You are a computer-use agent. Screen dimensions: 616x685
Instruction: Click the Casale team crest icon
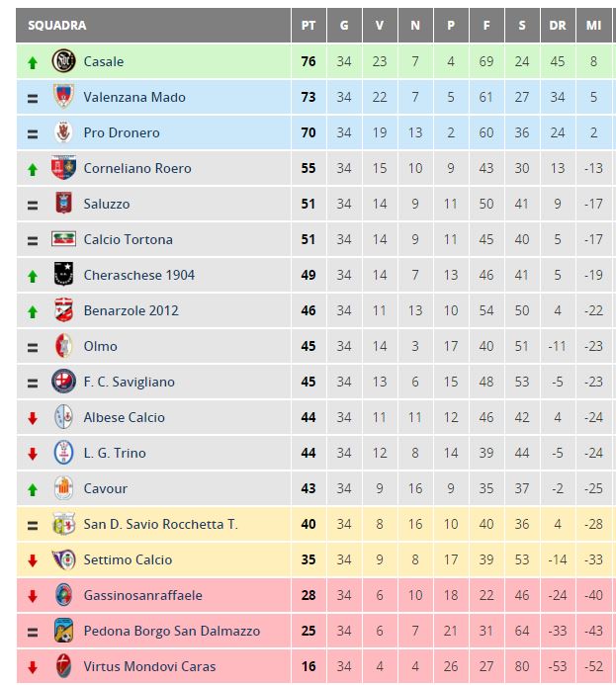click(x=64, y=60)
